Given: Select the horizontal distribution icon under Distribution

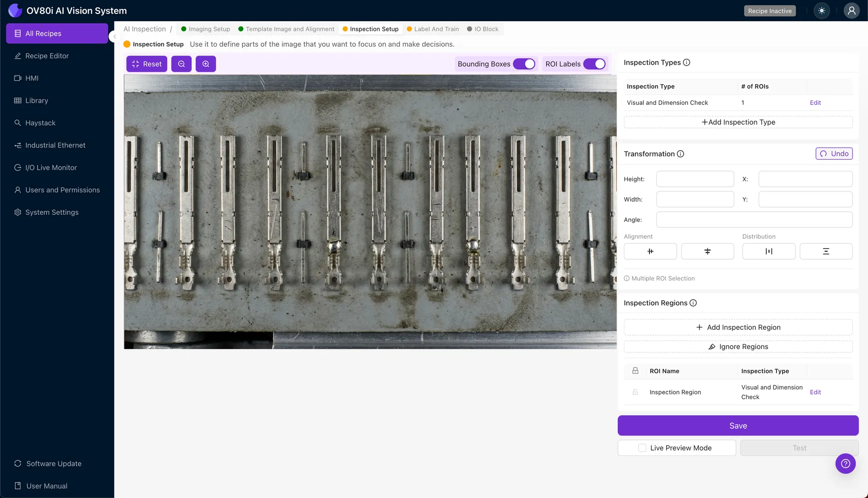Looking at the screenshot, I should pos(769,251).
